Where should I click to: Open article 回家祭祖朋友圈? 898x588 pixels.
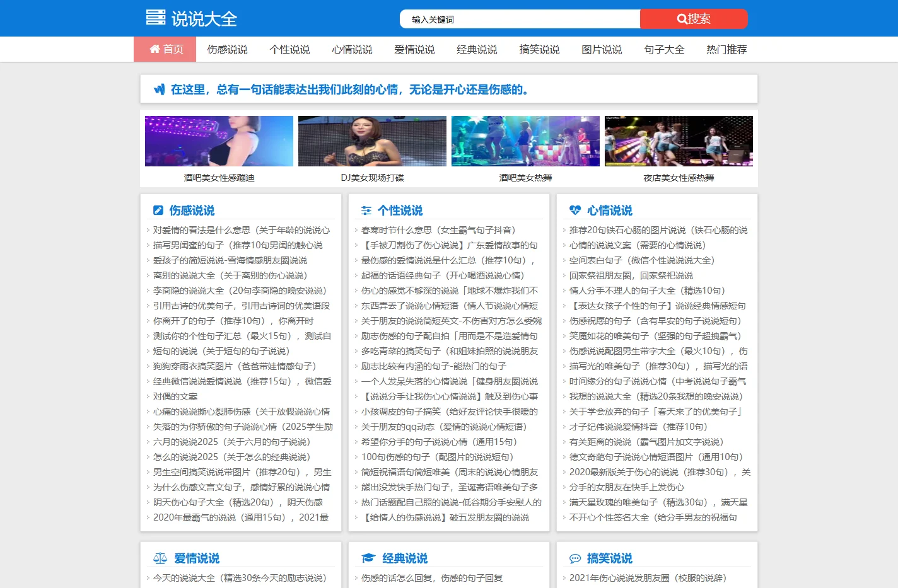tap(631, 275)
